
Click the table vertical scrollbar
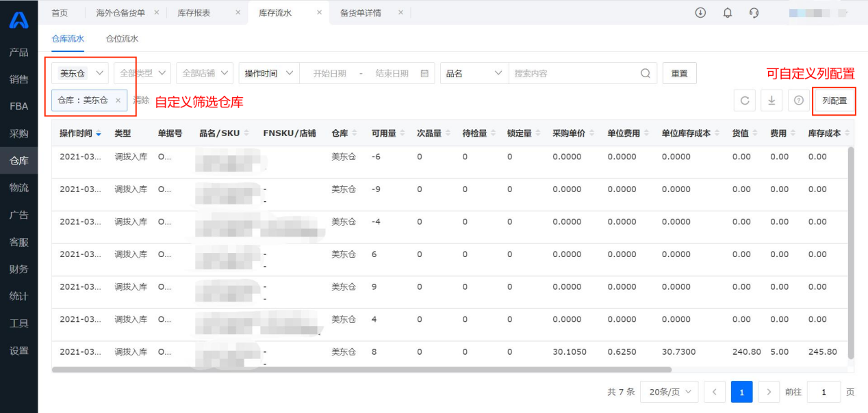pos(851,252)
